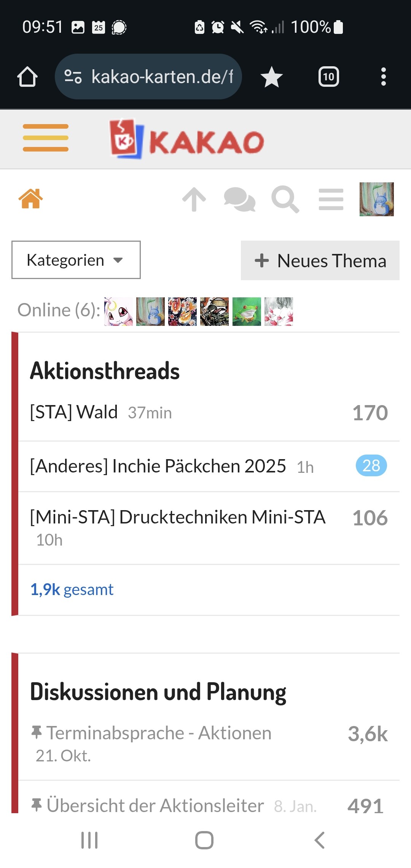This screenshot has width=411, height=868.
Task: Open the forum search magnifier
Action: 285,199
